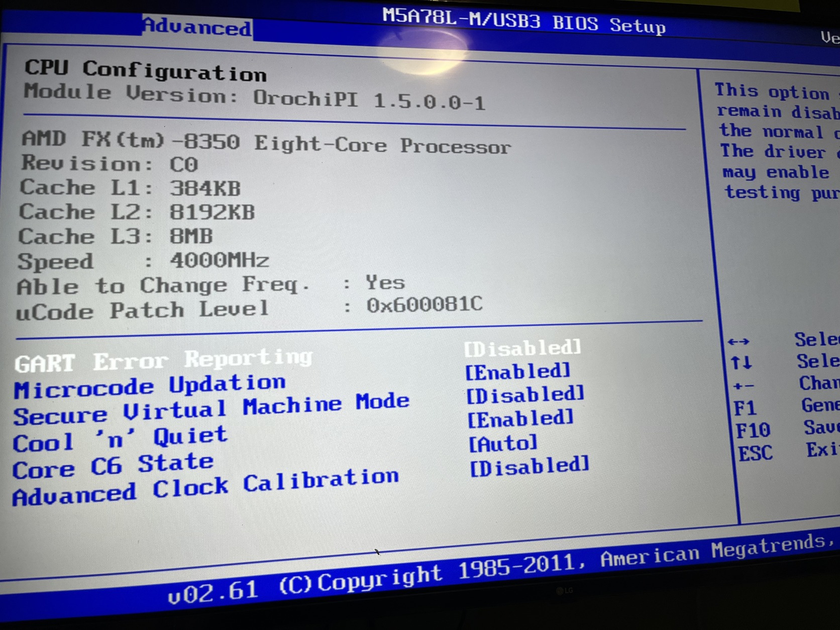This screenshot has height=630, width=840.
Task: Click the Cache L2 value 8192KB
Action: point(212,212)
